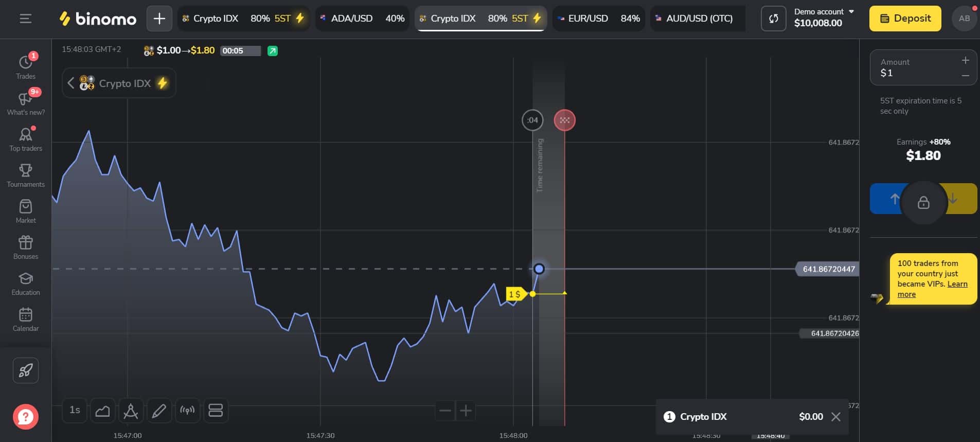The height and width of the screenshot is (442, 980).
Task: Expand the Demo account dropdown
Action: click(824, 17)
